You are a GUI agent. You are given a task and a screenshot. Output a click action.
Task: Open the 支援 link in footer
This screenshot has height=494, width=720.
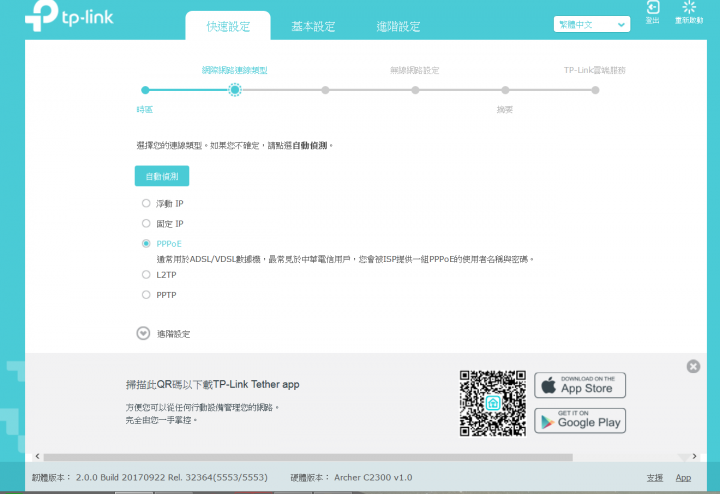(x=654, y=477)
